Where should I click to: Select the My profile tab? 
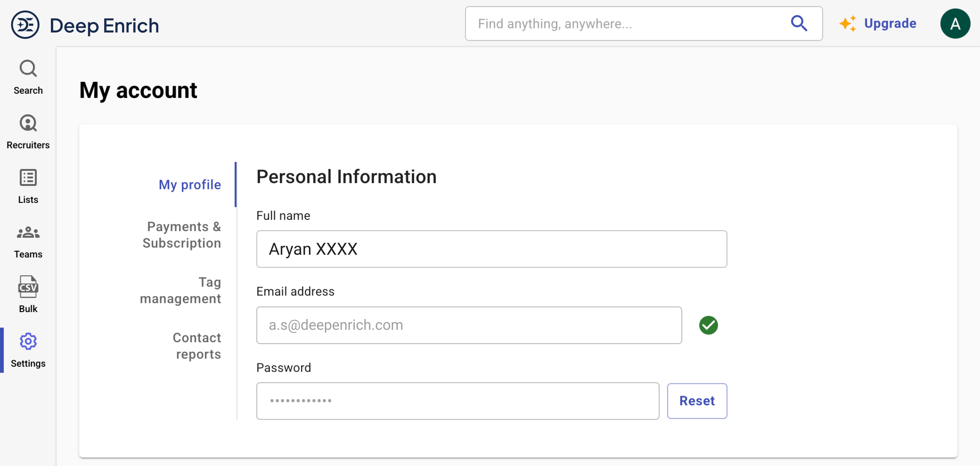click(x=189, y=185)
